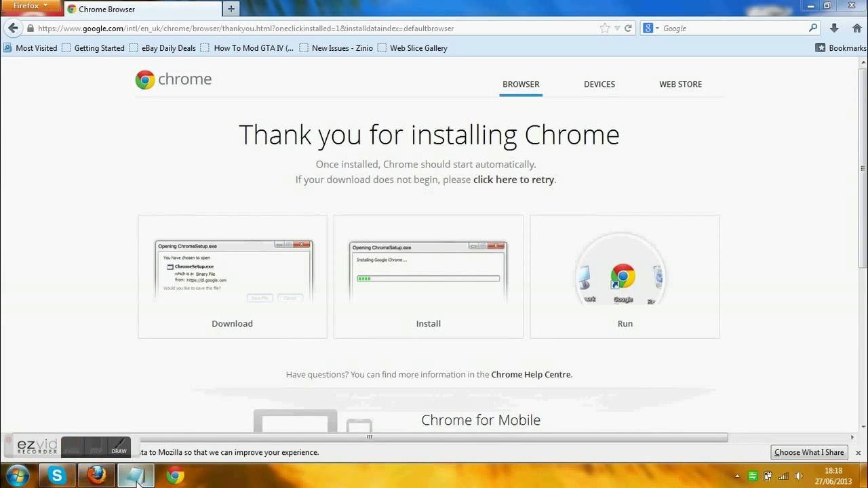Open New Issues - Zinio bookmark
This screenshot has width=868, height=488.
click(x=336, y=48)
